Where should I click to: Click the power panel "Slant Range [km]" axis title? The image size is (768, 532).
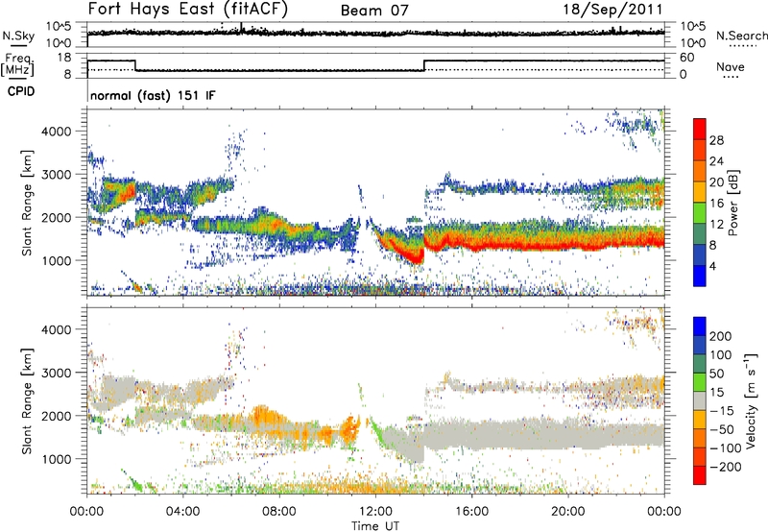pos(27,203)
